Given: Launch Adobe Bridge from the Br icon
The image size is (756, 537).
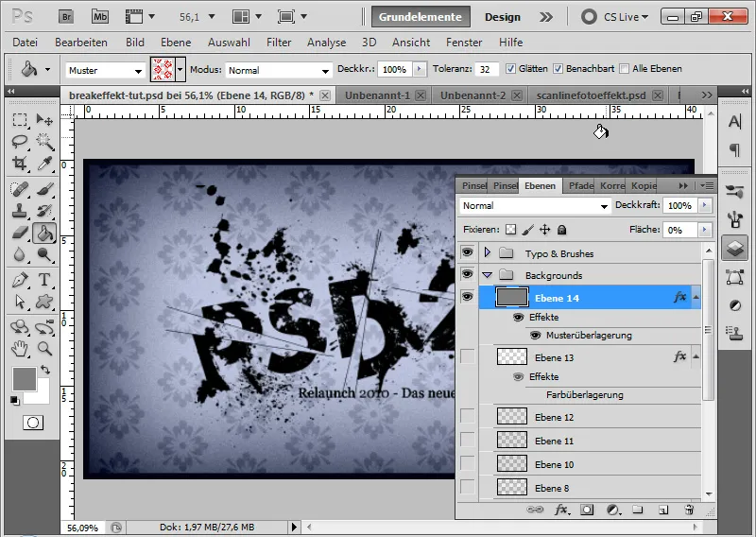Looking at the screenshot, I should 66,17.
